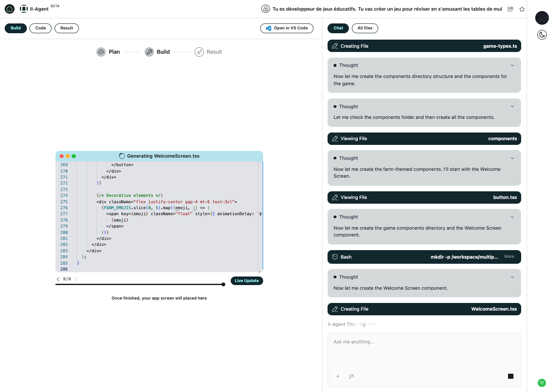Click the playback progress slider handle
The height and width of the screenshot is (392, 554).
pos(223,284)
